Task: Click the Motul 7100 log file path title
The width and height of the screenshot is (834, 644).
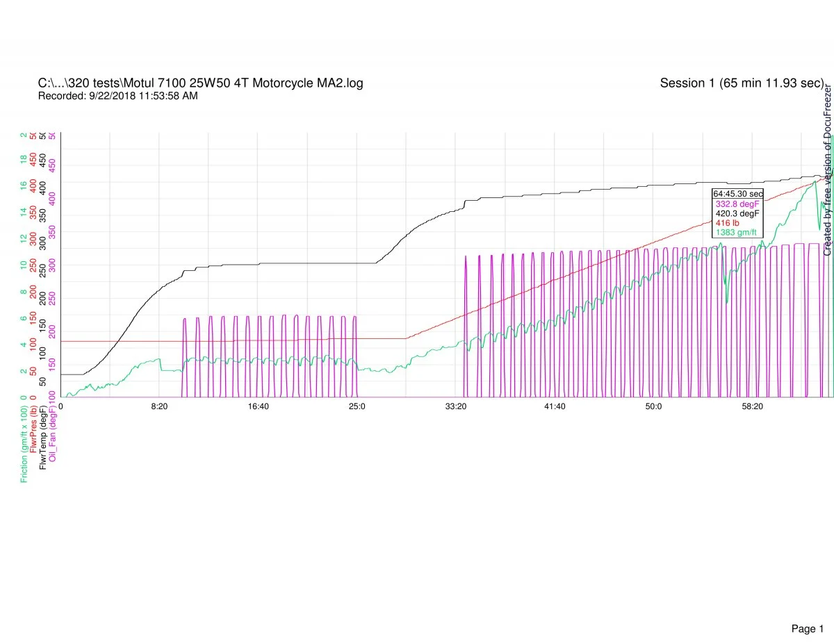Action: point(200,83)
